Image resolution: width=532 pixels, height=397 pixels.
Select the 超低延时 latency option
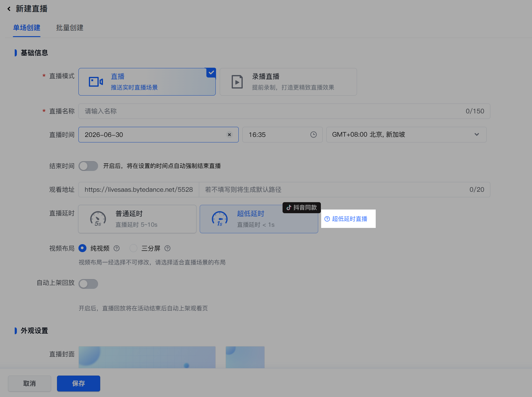coord(259,219)
